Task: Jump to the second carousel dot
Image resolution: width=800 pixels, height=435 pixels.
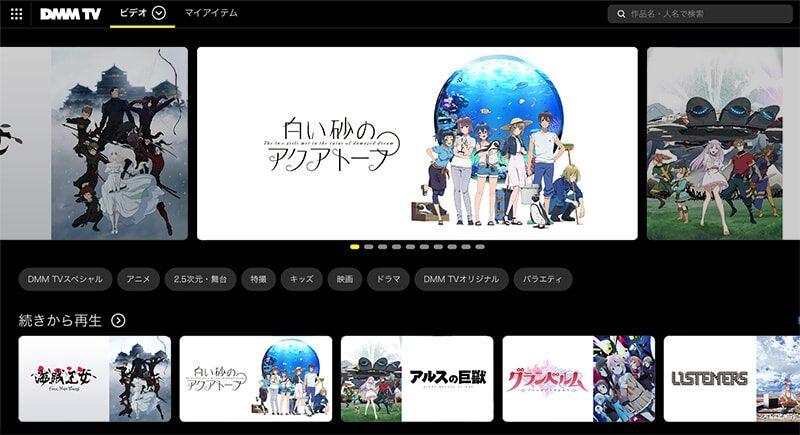Action: 369,246
